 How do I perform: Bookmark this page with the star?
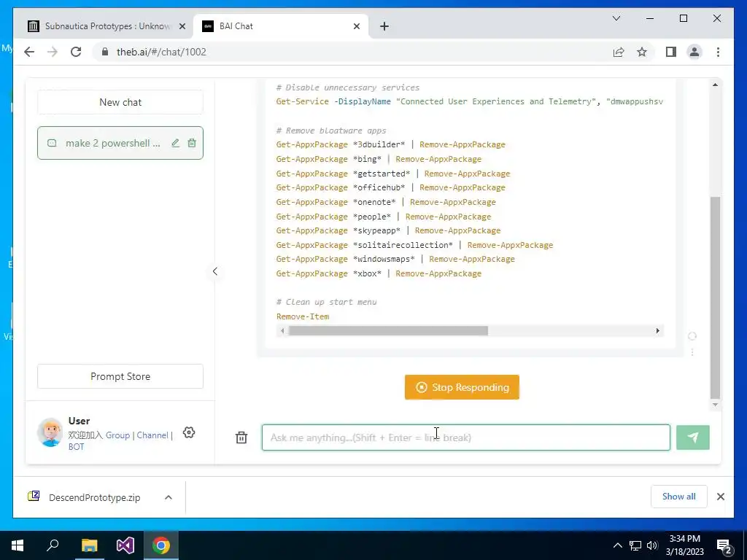pos(642,52)
